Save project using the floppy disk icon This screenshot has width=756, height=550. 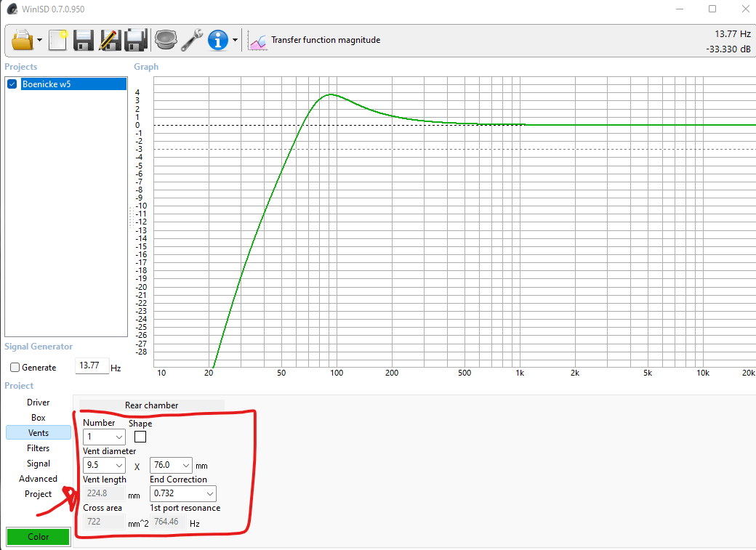84,40
